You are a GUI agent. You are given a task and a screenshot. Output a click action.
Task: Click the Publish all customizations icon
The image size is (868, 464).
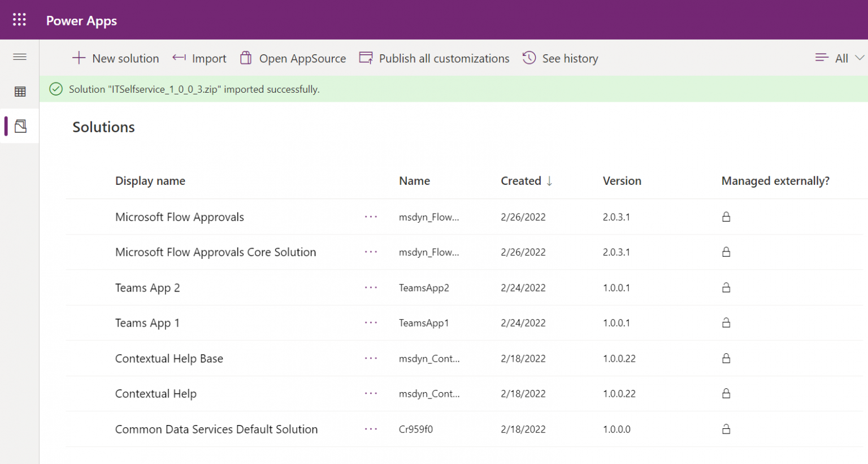click(366, 58)
